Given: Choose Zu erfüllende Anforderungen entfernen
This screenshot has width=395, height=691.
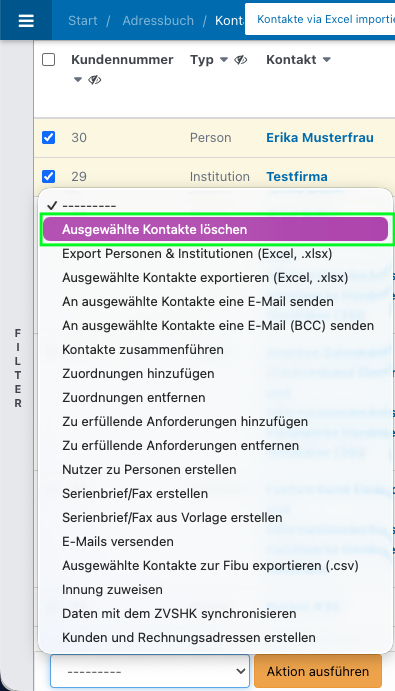Looking at the screenshot, I should pos(215,446).
